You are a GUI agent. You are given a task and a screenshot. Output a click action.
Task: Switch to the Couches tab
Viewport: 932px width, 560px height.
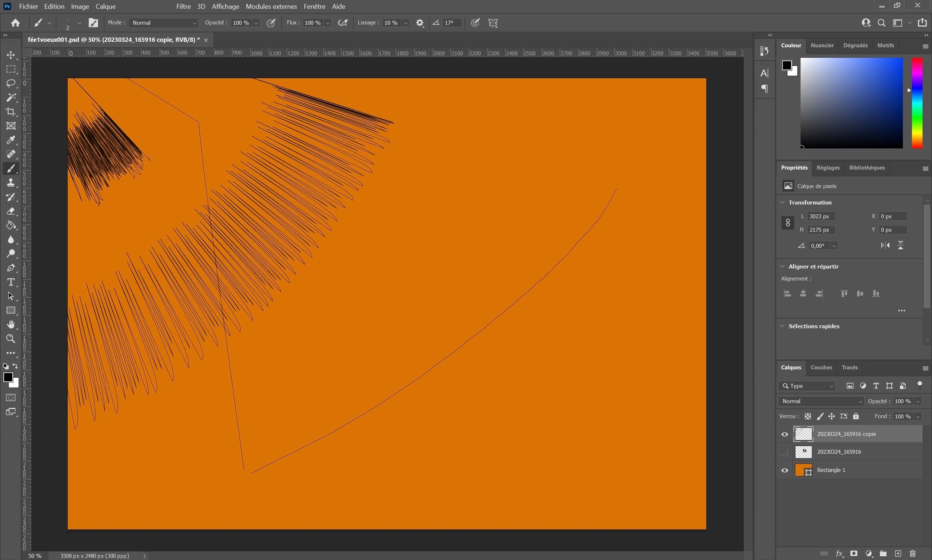[x=821, y=367]
